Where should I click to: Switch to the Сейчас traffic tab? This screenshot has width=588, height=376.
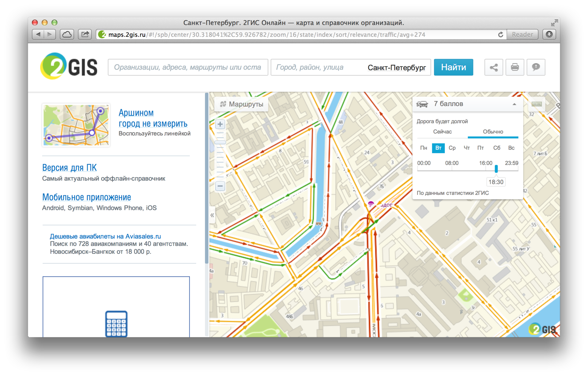442,132
